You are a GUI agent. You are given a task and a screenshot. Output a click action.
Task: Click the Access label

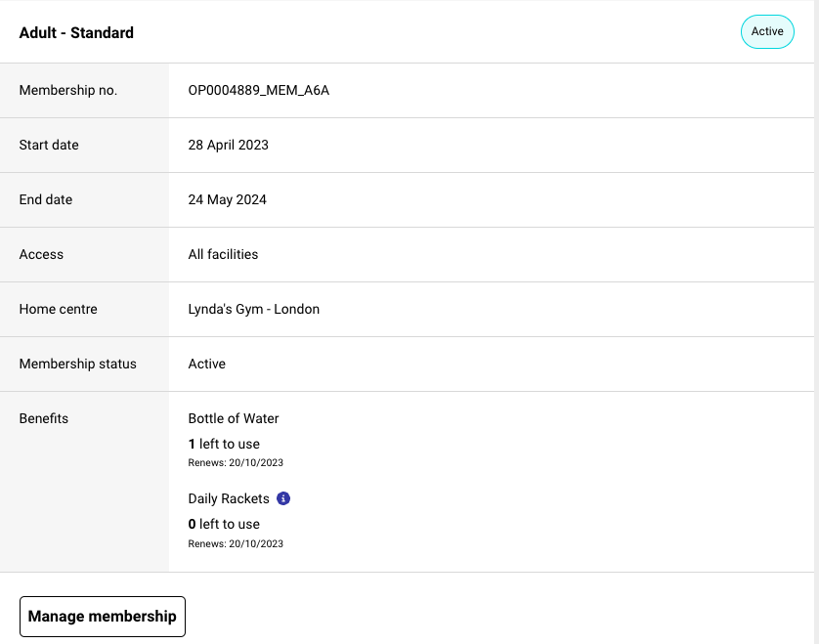pyautogui.click(x=41, y=254)
